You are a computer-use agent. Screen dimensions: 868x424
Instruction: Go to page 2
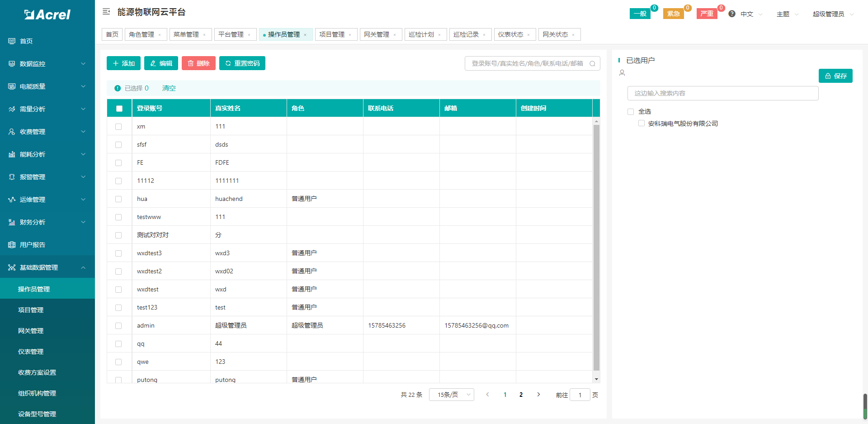(x=521, y=395)
